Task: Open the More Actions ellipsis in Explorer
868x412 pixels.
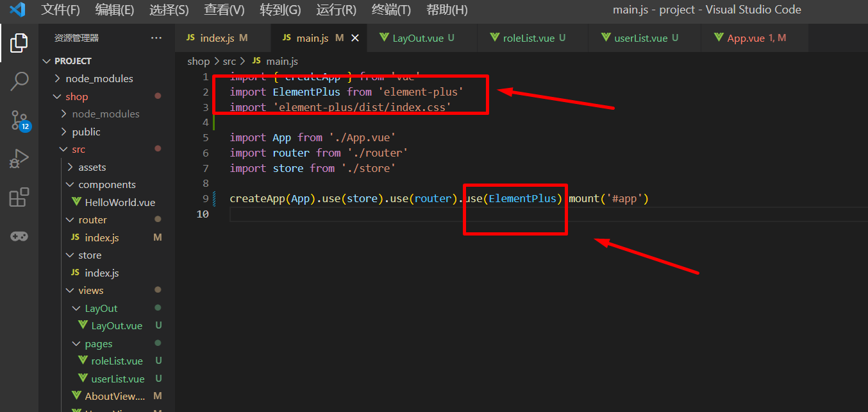Action: pos(156,38)
